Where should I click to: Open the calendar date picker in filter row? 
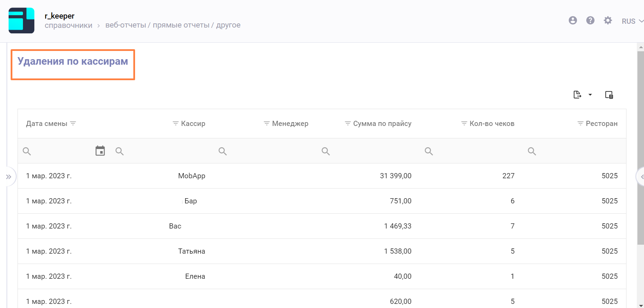coord(100,151)
